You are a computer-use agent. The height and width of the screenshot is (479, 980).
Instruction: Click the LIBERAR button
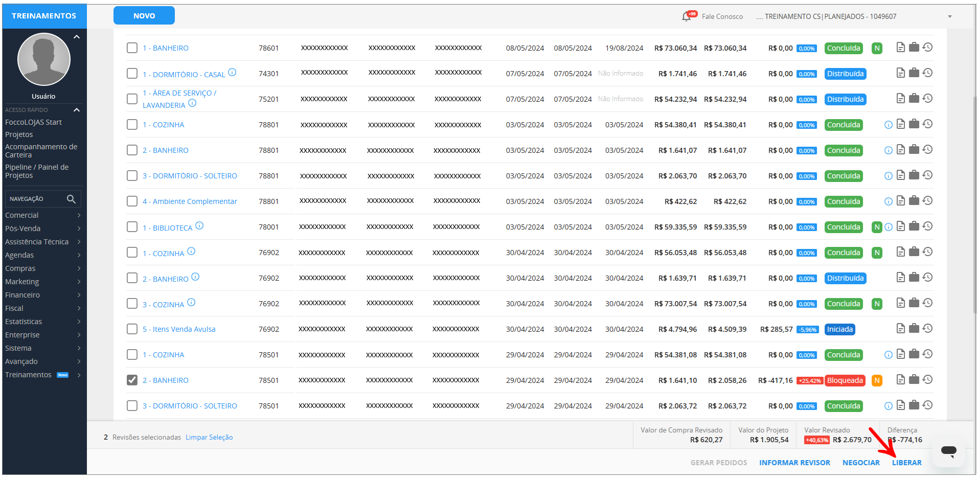pos(907,463)
